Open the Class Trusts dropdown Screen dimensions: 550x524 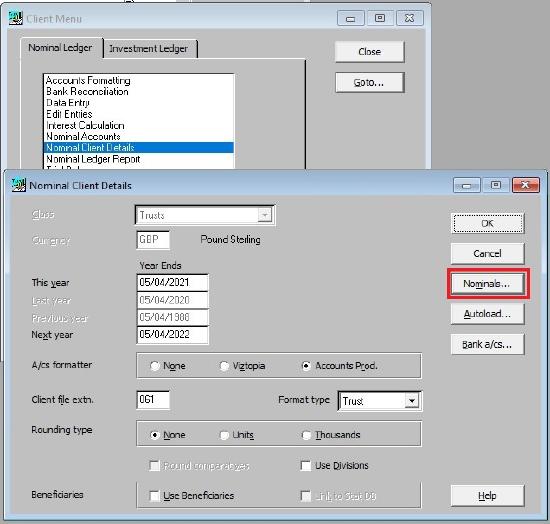(x=265, y=215)
